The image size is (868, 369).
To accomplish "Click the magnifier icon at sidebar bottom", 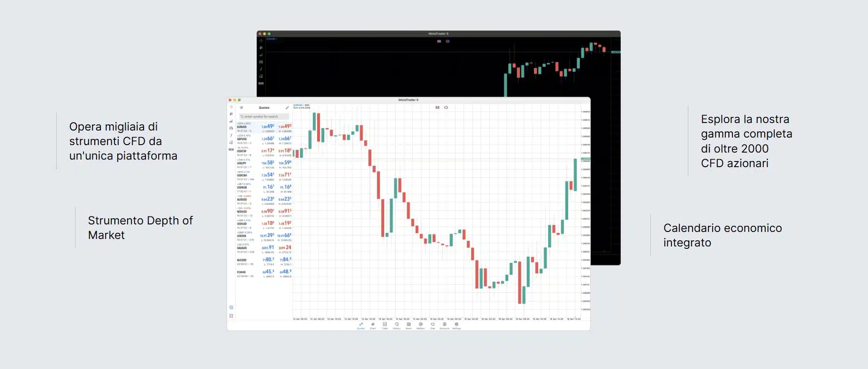I will [x=231, y=307].
